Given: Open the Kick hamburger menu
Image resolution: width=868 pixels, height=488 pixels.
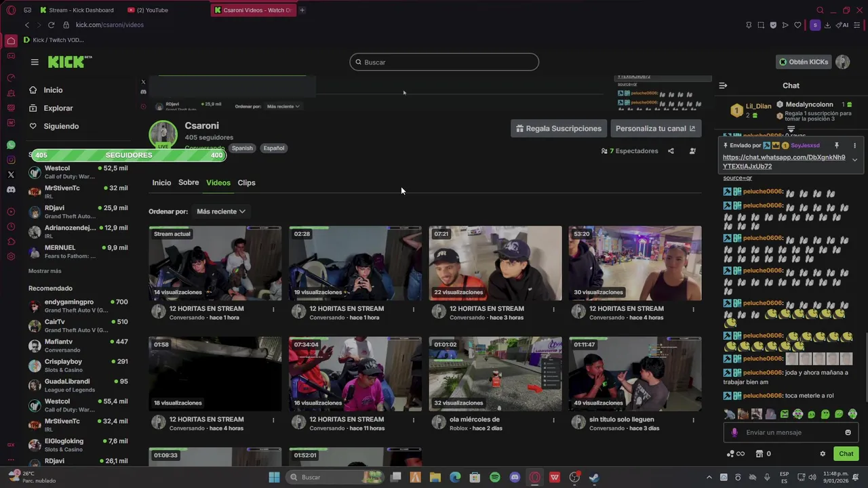Looking at the screenshot, I should (35, 62).
